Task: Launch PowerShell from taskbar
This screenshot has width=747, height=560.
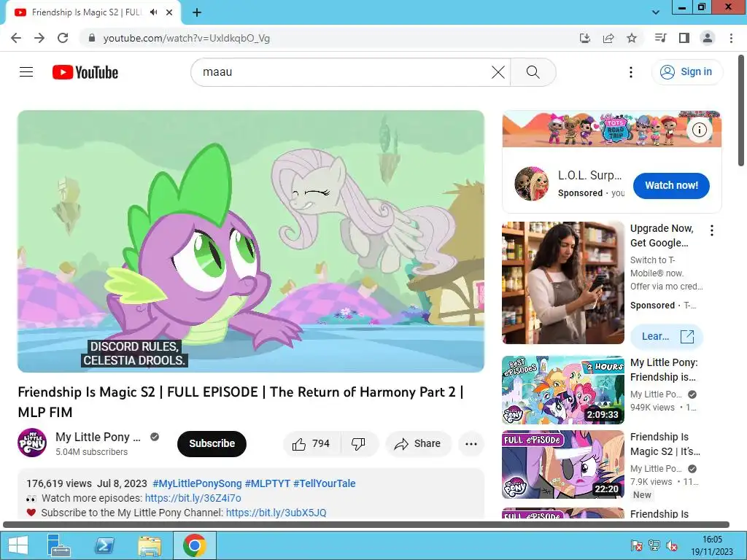Action: 104,545
